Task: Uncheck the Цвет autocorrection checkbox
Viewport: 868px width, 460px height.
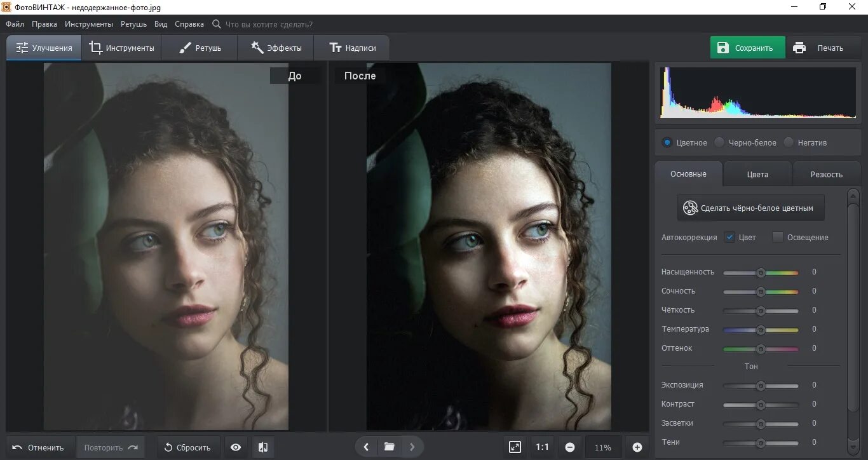Action: click(x=729, y=237)
